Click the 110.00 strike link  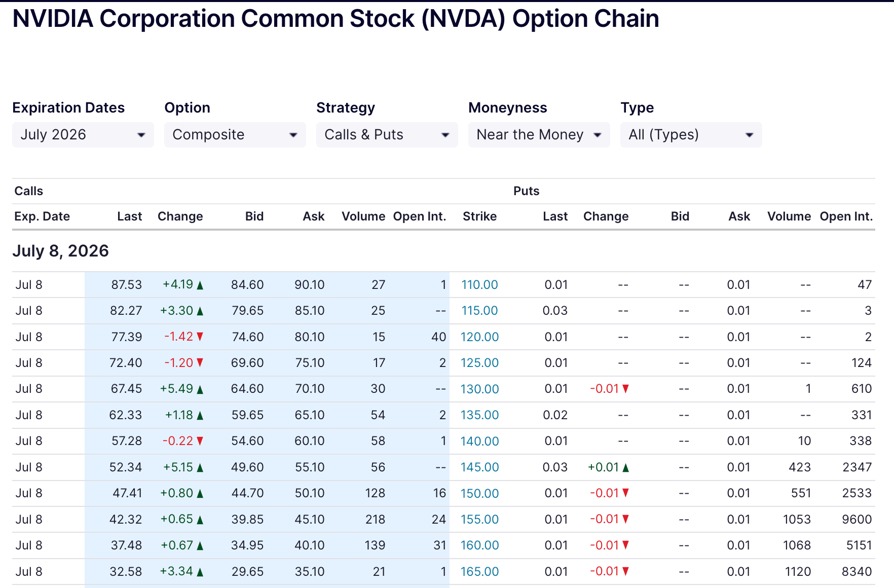479,285
